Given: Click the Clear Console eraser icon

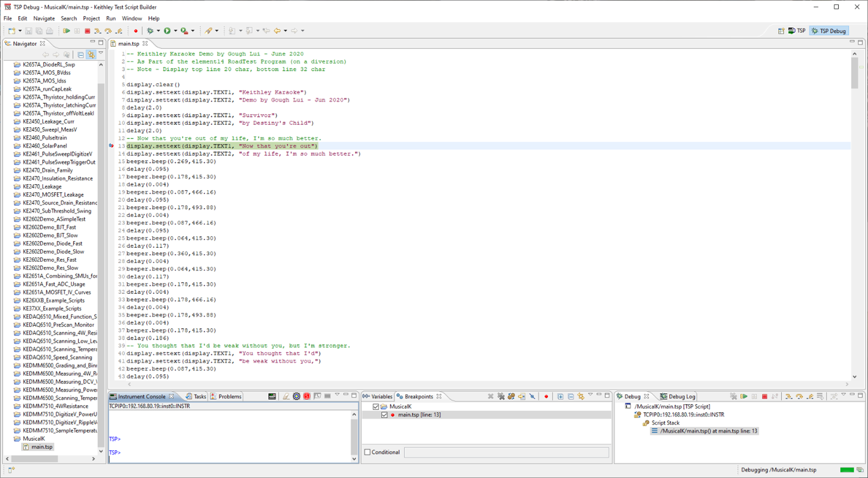Looking at the screenshot, I should click(x=286, y=397).
